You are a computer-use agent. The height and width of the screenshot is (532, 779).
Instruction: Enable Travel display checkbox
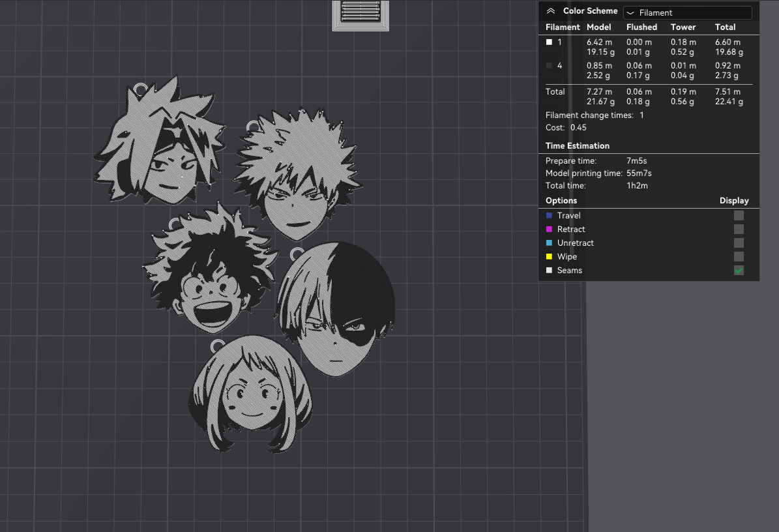[739, 216]
